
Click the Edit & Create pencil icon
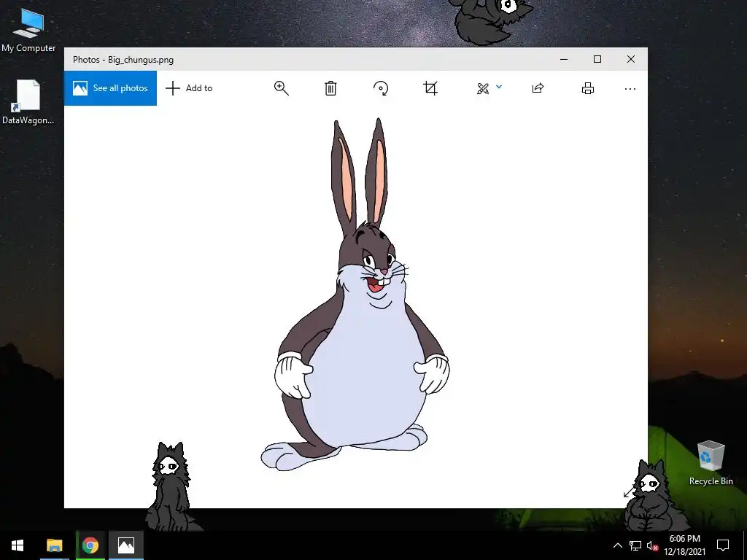coord(483,88)
